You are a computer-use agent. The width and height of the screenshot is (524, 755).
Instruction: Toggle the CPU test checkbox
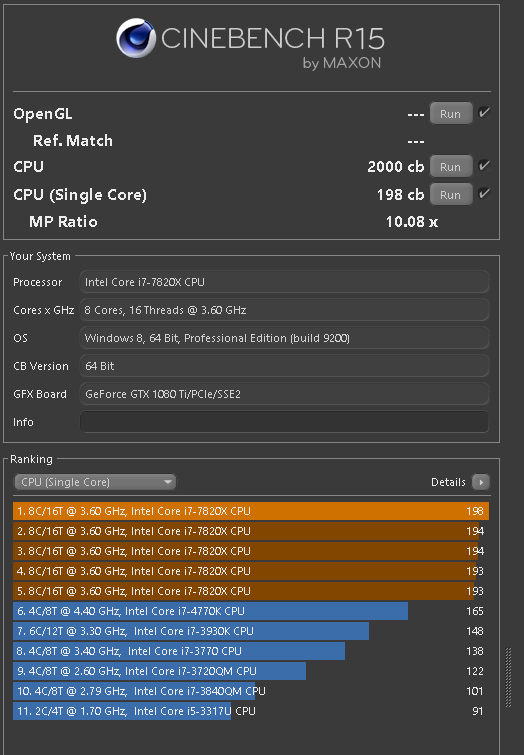point(484,166)
